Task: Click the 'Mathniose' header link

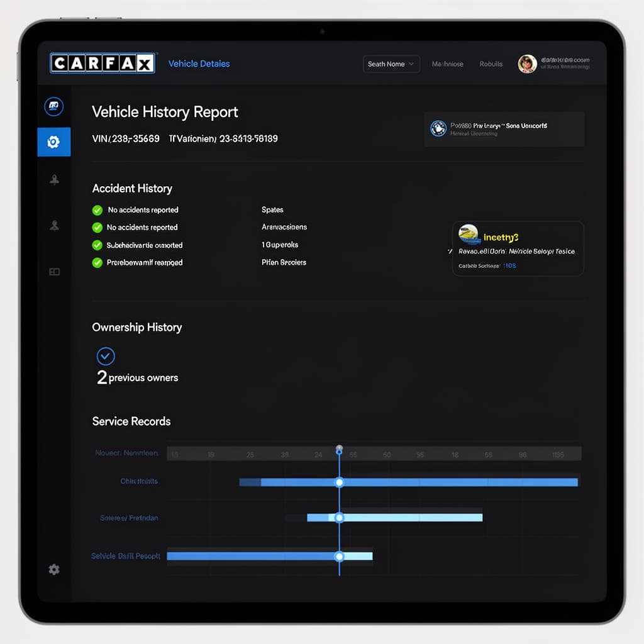Action: click(447, 64)
